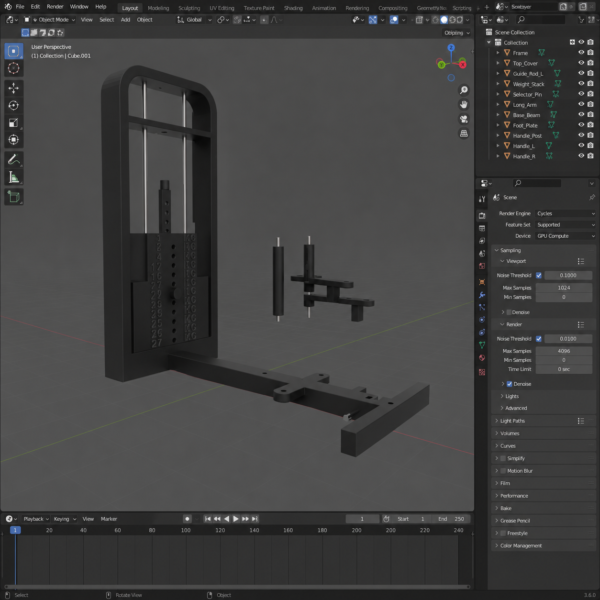This screenshot has height=600, width=600.
Task: Expand the Color Management panel
Action: point(521,546)
